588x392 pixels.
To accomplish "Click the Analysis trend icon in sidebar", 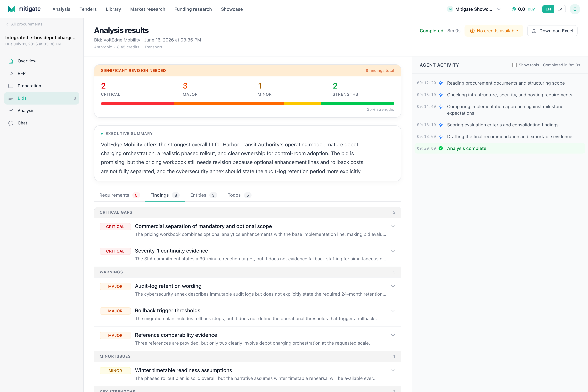I will click(x=11, y=111).
